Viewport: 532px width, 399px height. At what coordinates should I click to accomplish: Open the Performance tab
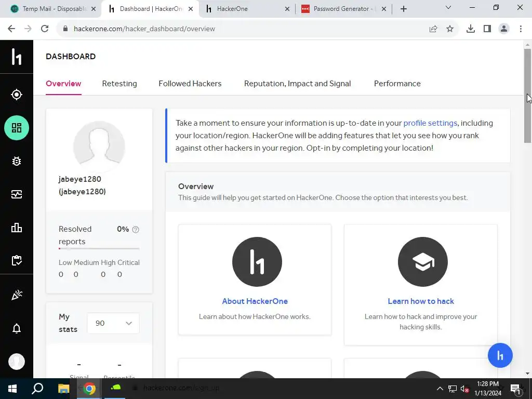[397, 84]
